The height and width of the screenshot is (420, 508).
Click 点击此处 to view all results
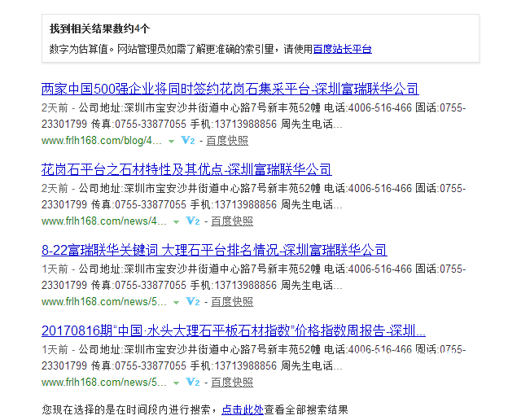click(x=243, y=409)
